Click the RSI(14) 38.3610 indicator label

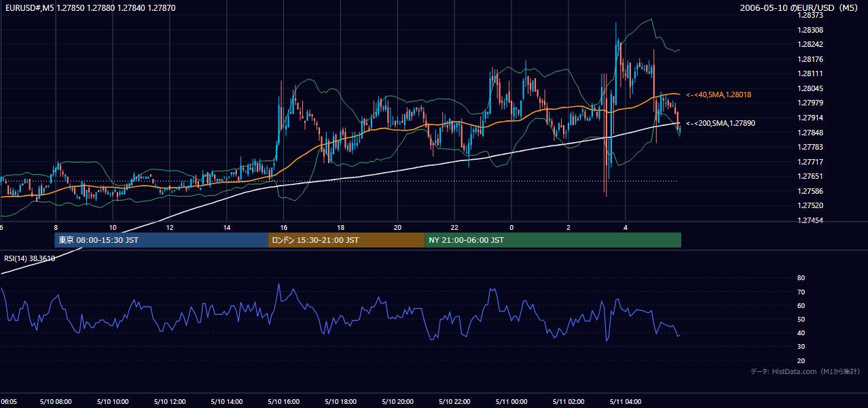(x=30, y=258)
